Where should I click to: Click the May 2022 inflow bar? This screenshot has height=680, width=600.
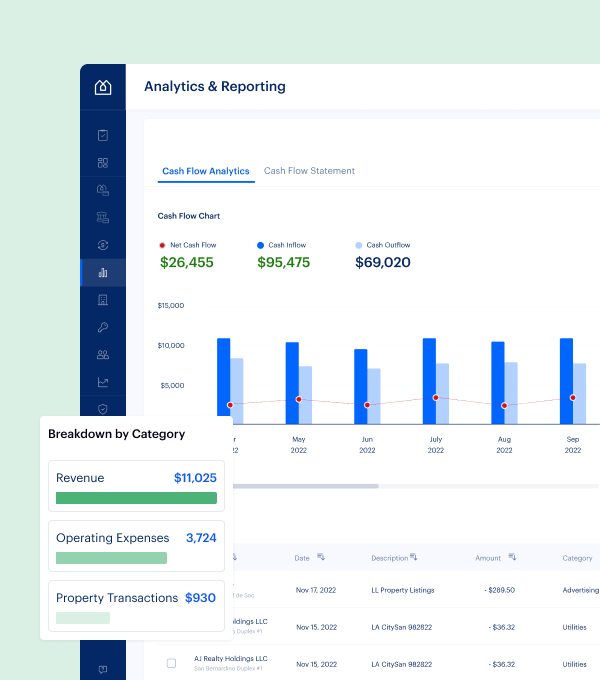(292, 383)
